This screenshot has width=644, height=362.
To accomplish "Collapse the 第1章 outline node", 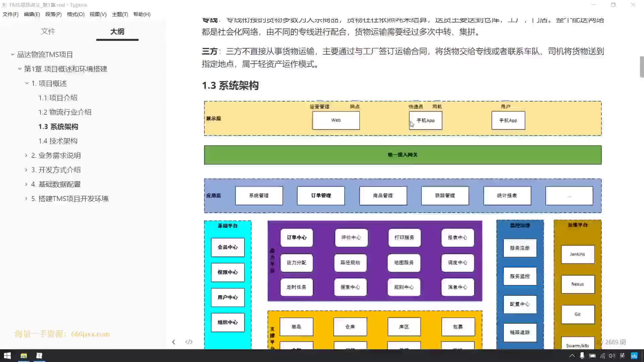I will (19, 69).
